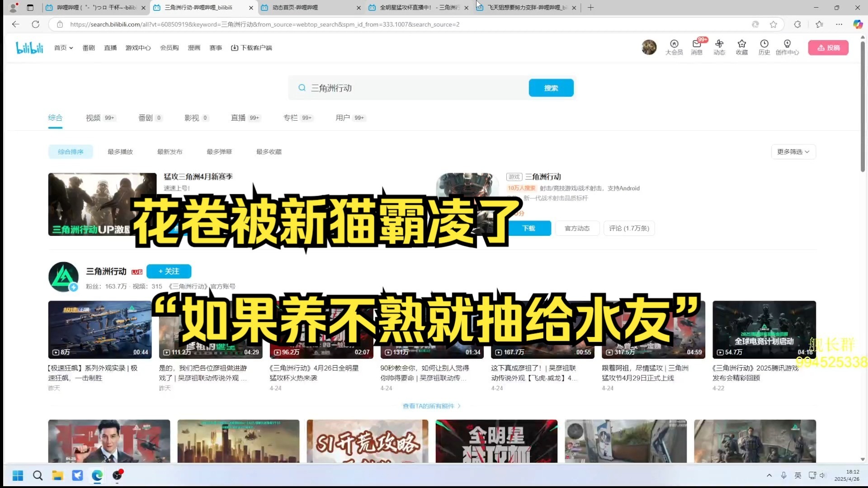Open S1开荒攻略 video thumbnail
The height and width of the screenshot is (488, 868).
[x=367, y=441]
